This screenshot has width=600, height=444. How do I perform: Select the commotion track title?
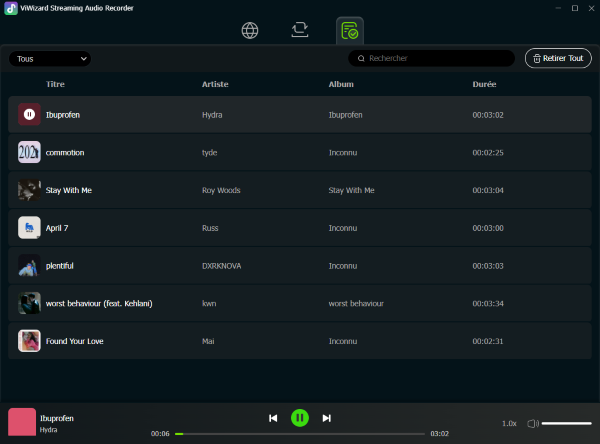[65, 152]
